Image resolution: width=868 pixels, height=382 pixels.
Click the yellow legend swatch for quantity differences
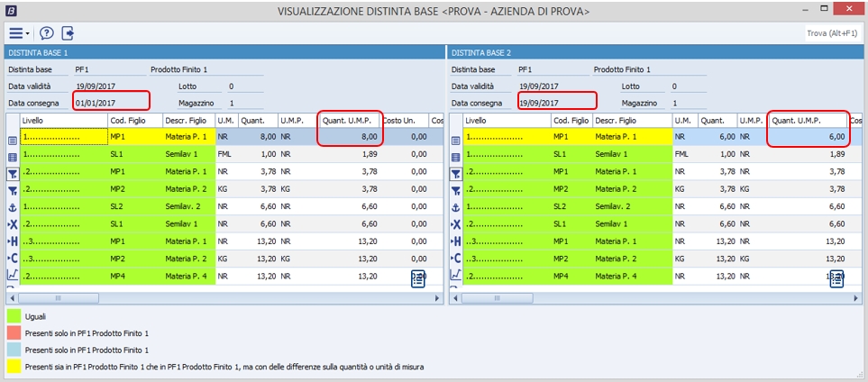pos(14,367)
